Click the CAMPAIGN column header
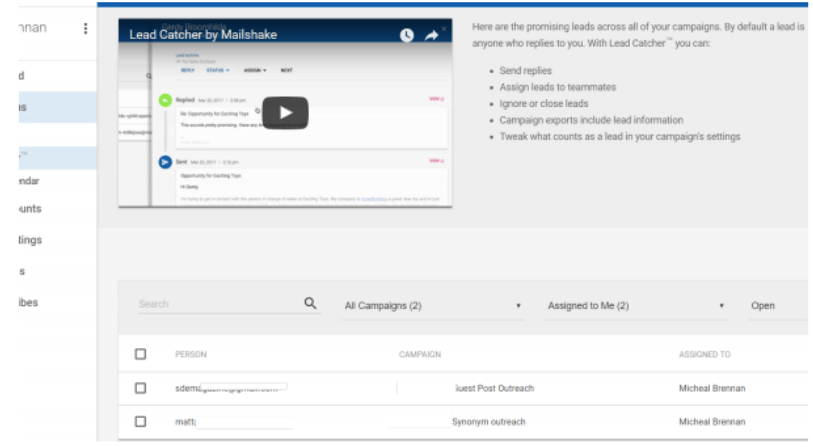 pyautogui.click(x=419, y=354)
